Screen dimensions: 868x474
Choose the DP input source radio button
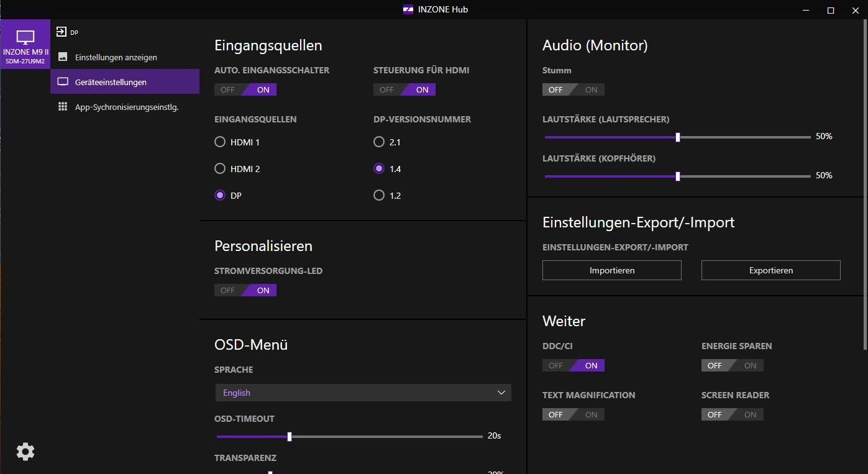click(219, 196)
